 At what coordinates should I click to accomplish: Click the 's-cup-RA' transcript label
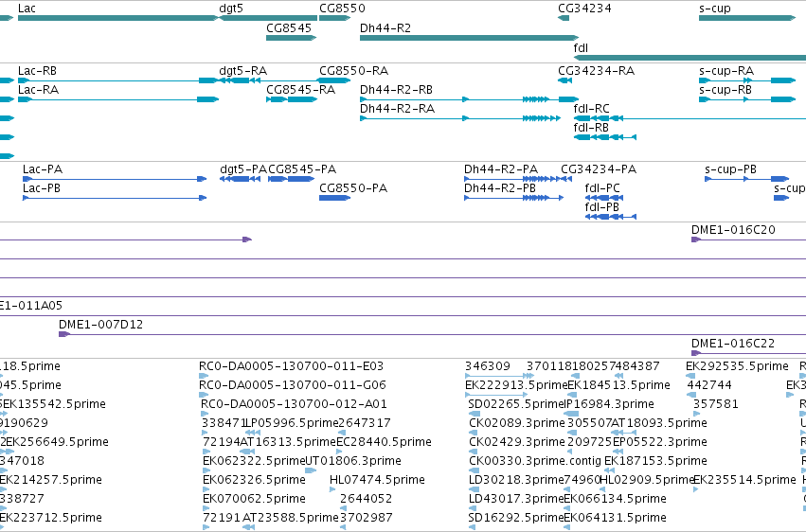pyautogui.click(x=726, y=70)
